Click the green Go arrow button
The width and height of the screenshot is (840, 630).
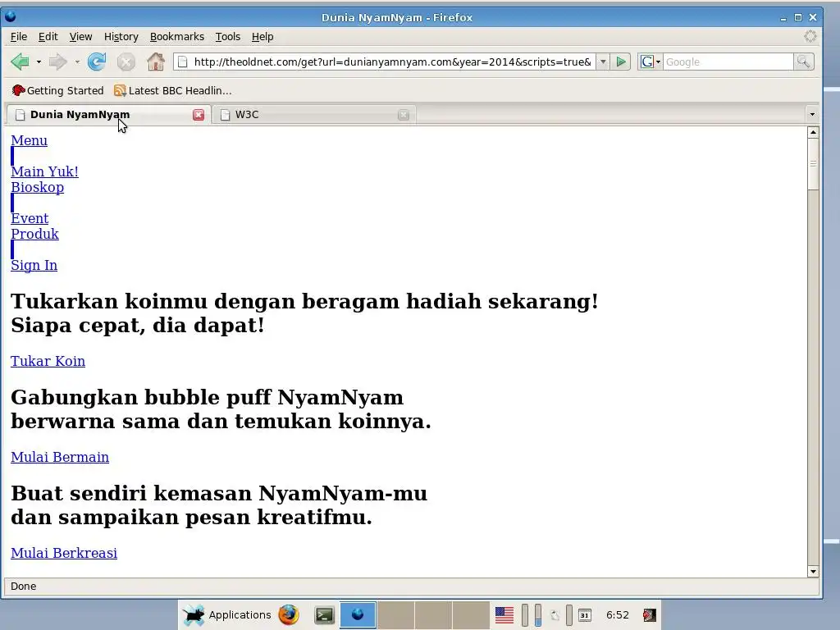pyautogui.click(x=621, y=62)
